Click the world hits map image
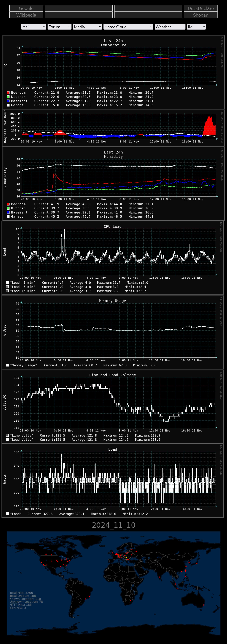Viewport: 227px width, 644px height. pos(113,583)
